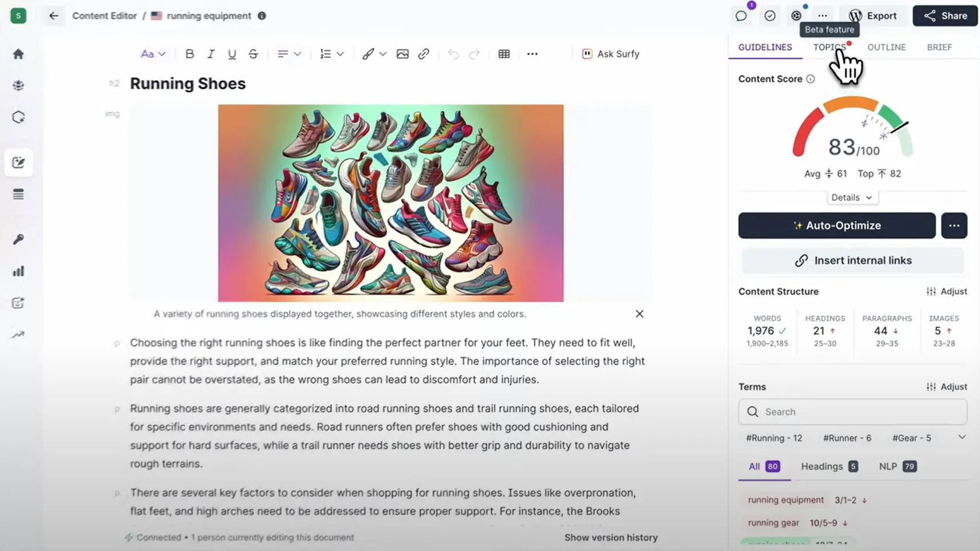The image size is (980, 551).
Task: Toggle italic formatting
Action: coord(211,54)
